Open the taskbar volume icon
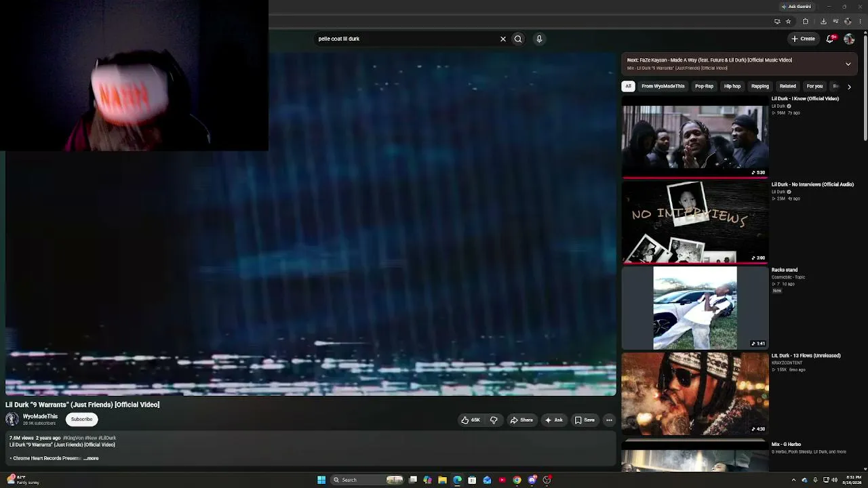Screen dimensions: 868x488 click(x=835, y=480)
